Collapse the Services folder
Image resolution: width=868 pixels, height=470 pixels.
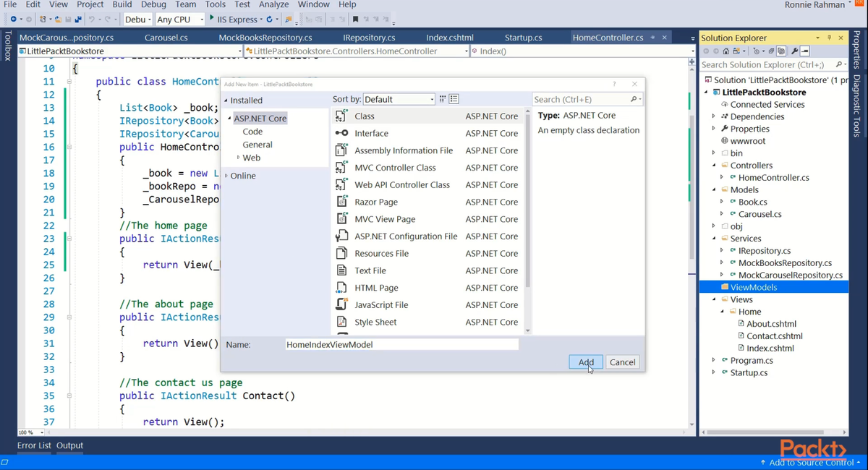point(714,239)
